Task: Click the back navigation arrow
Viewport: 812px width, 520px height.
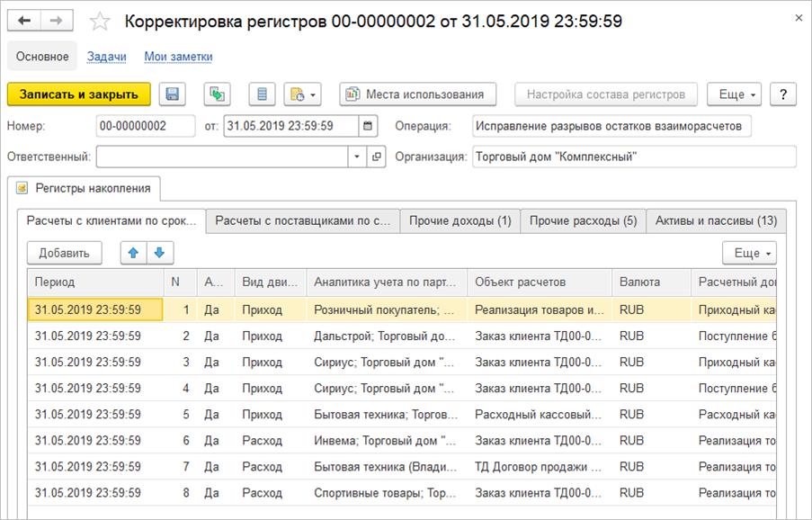Action: pyautogui.click(x=24, y=21)
